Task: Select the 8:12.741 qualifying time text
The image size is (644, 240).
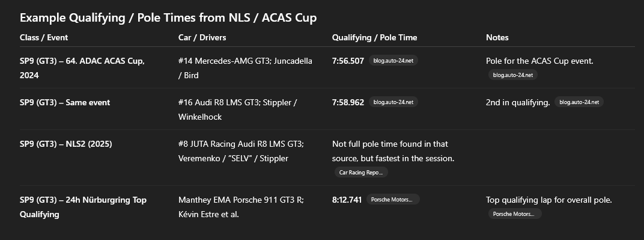Action: [347, 200]
